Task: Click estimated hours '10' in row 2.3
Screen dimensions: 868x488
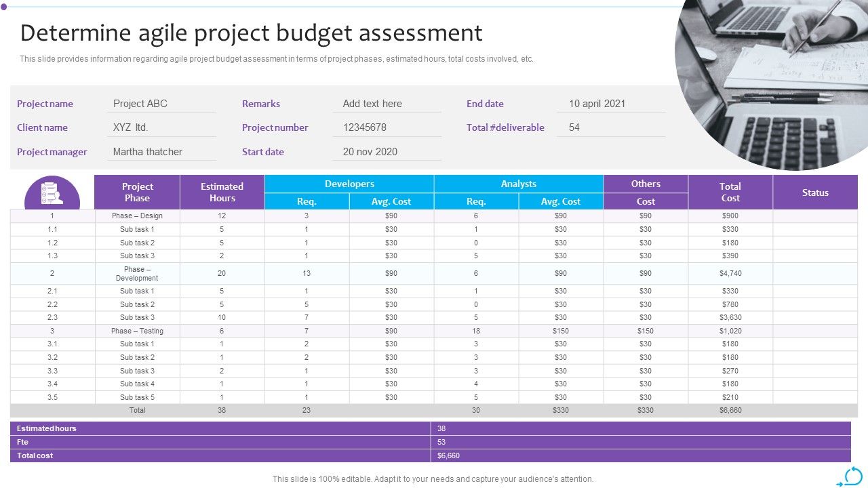Action: [222, 317]
